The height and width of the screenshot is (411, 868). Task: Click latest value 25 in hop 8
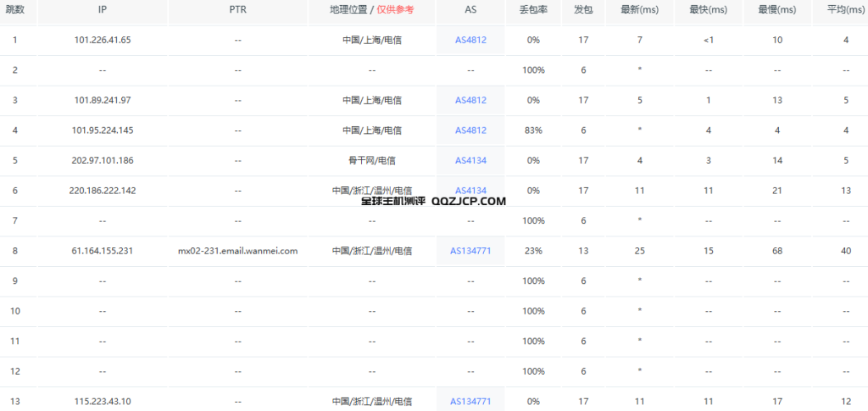point(639,251)
